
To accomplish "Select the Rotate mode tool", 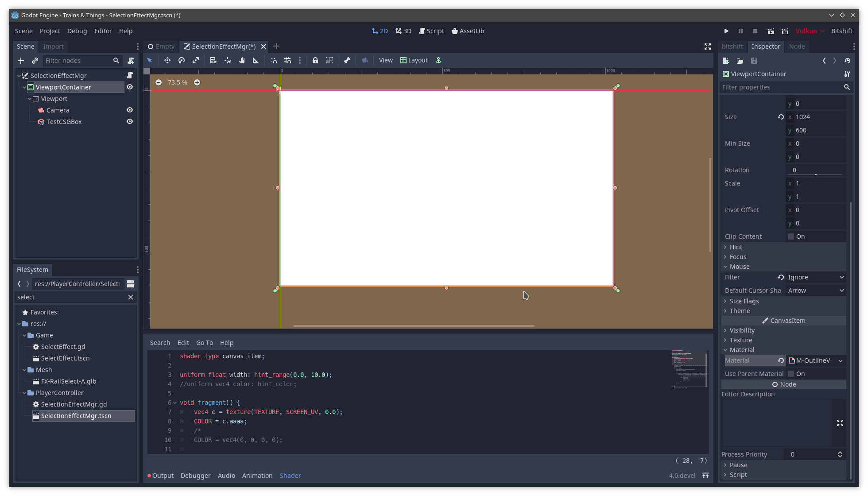I will click(x=182, y=60).
